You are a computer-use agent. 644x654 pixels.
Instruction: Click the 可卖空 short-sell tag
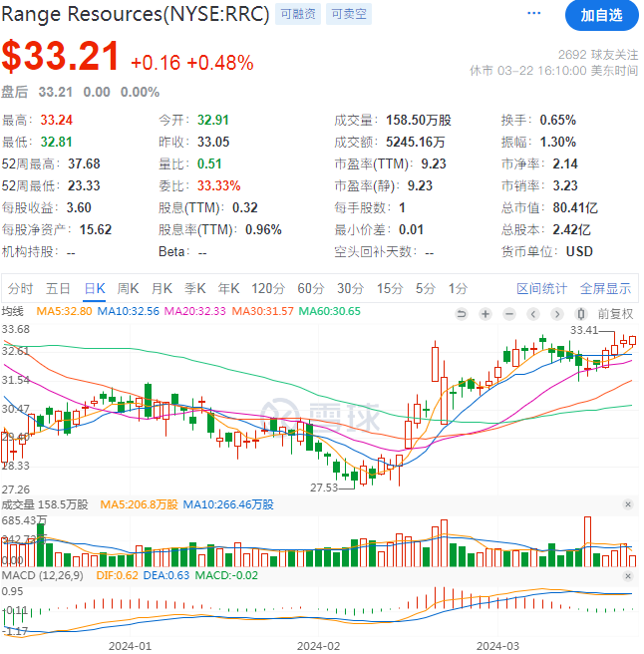[349, 14]
